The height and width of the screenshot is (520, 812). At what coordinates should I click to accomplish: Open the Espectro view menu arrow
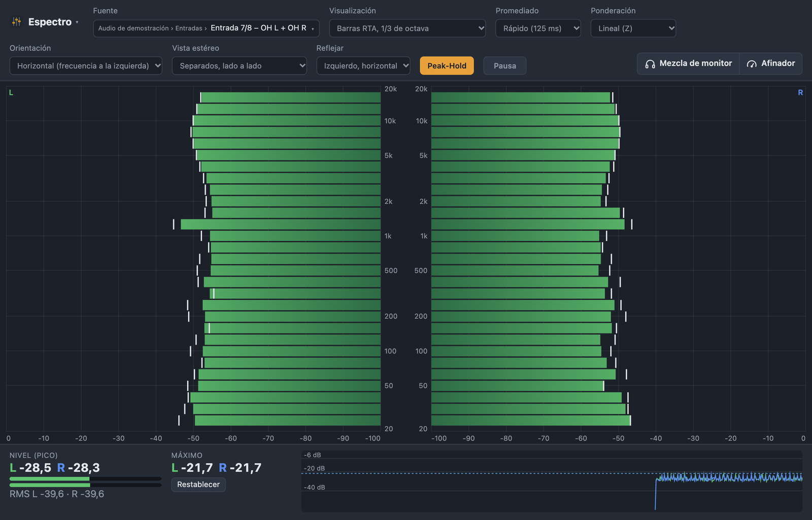tap(77, 22)
